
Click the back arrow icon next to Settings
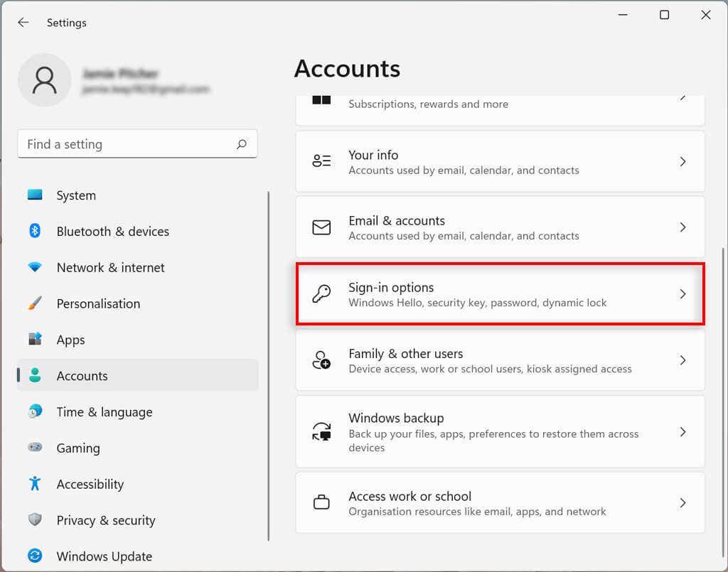(23, 22)
